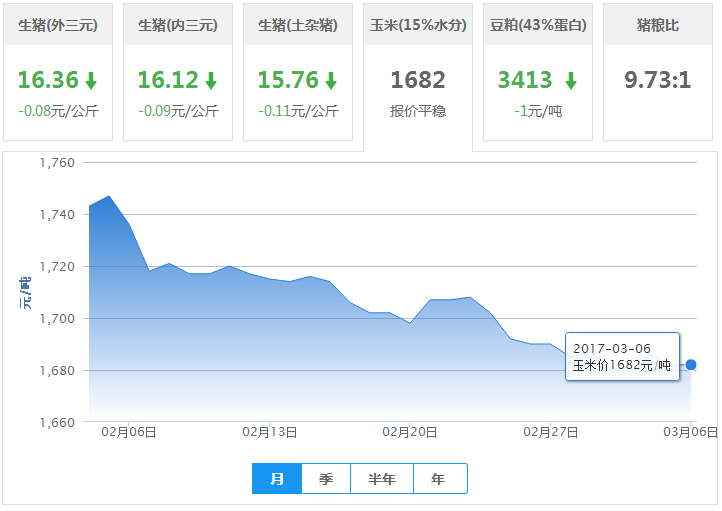722x511 pixels.
Task: Click the 2017-03-06 tooltip box
Action: pyautogui.click(x=623, y=357)
